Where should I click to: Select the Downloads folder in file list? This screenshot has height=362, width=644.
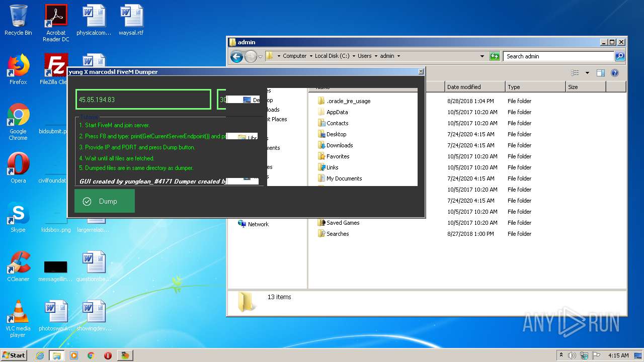tap(335, 145)
